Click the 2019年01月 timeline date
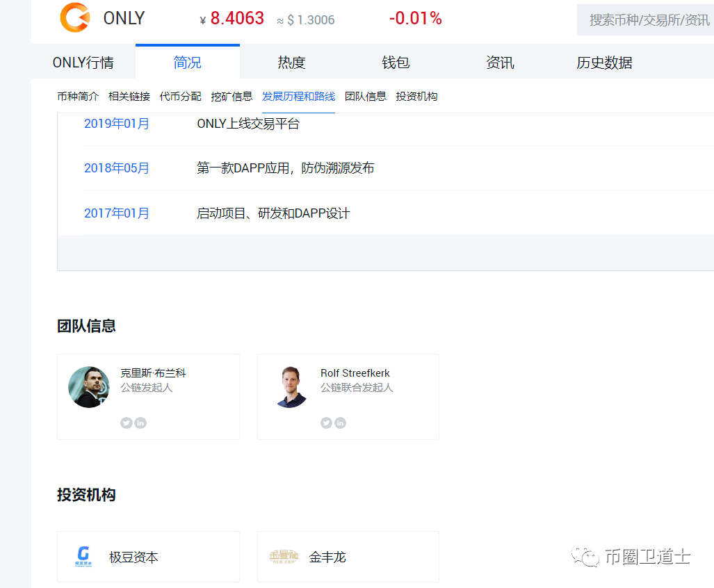This screenshot has width=714, height=588. point(117,124)
